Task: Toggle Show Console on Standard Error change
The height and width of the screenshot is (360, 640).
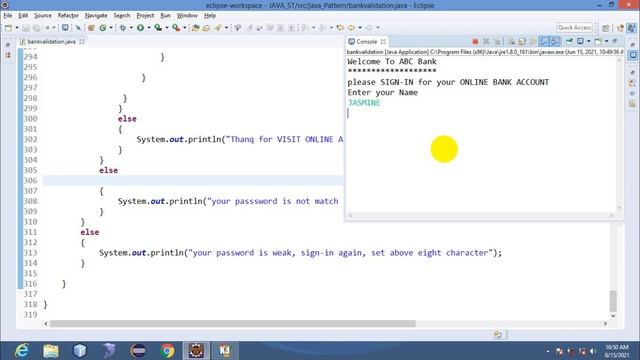Action: point(555,42)
